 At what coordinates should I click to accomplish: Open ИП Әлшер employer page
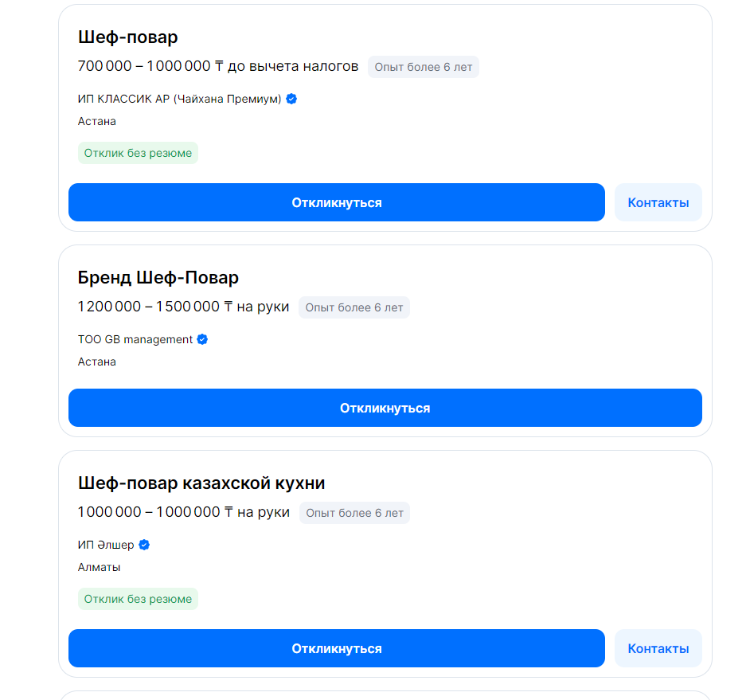[x=106, y=545]
